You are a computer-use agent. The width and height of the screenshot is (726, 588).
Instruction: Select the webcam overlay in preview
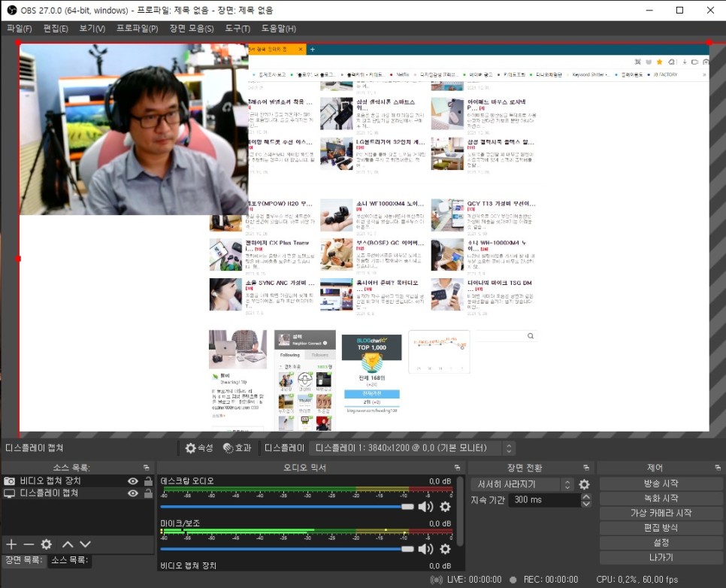pyautogui.click(x=134, y=129)
